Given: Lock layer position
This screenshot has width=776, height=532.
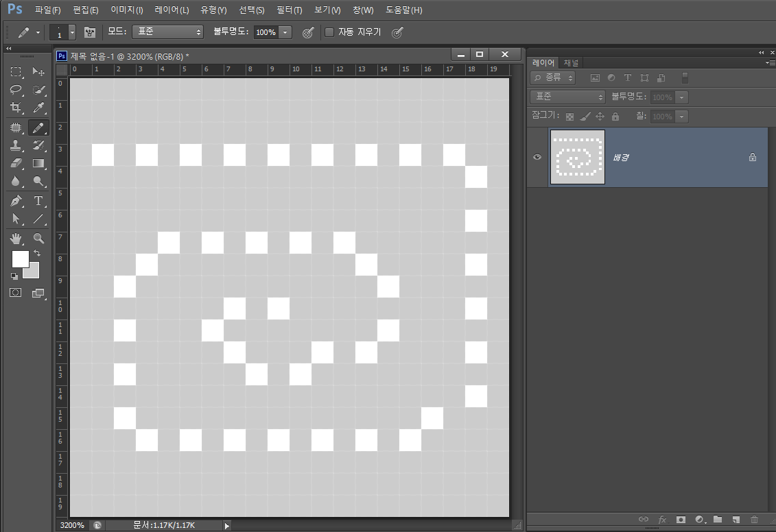Looking at the screenshot, I should coord(600,117).
